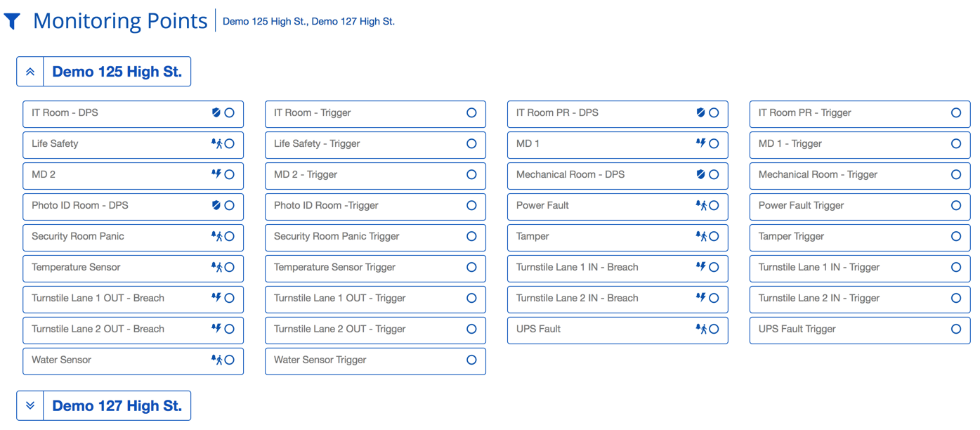Click the Demo 125 High St., Demo 127 High St. subtitle
This screenshot has height=430, width=980.
coord(308,22)
